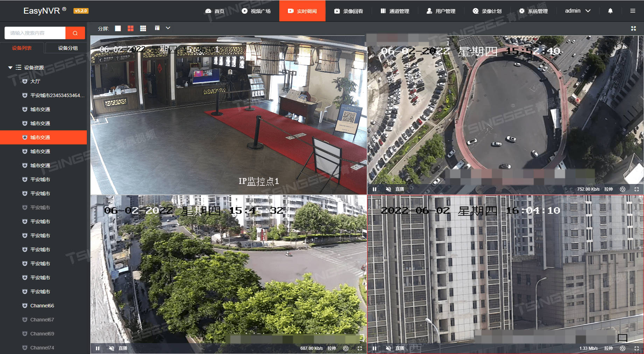Click the device search input field
644x354 pixels.
point(35,33)
